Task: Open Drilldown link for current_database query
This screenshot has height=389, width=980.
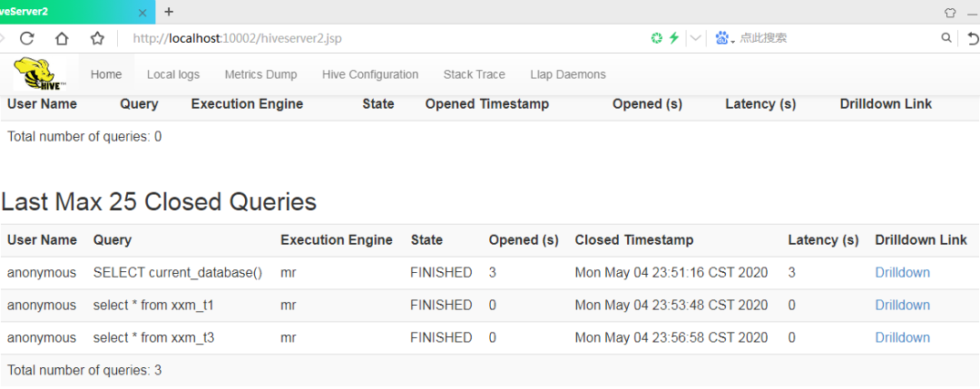Action: (902, 273)
